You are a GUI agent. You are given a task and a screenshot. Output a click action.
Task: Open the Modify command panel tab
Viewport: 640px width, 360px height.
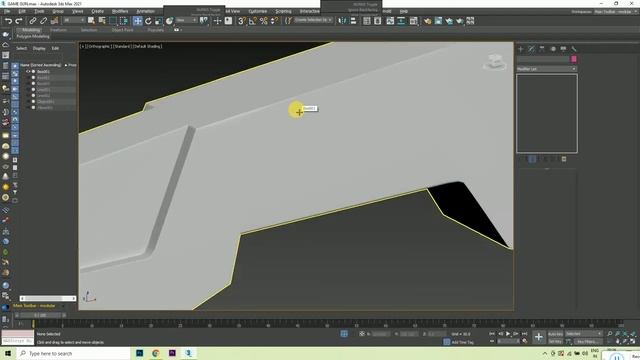(531, 49)
